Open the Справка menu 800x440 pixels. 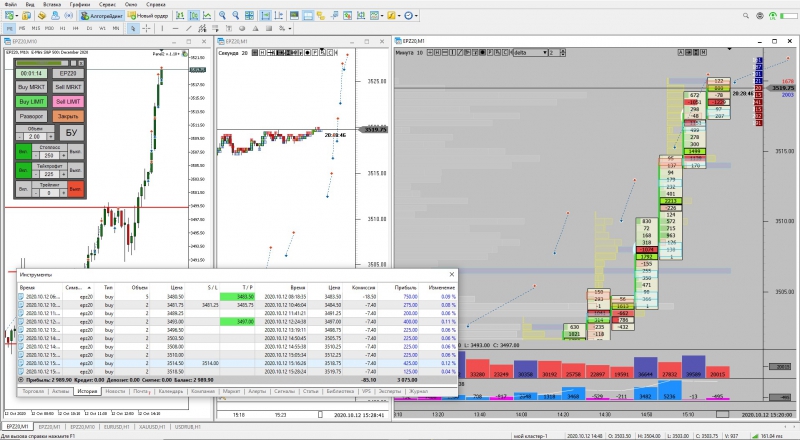[x=156, y=4]
